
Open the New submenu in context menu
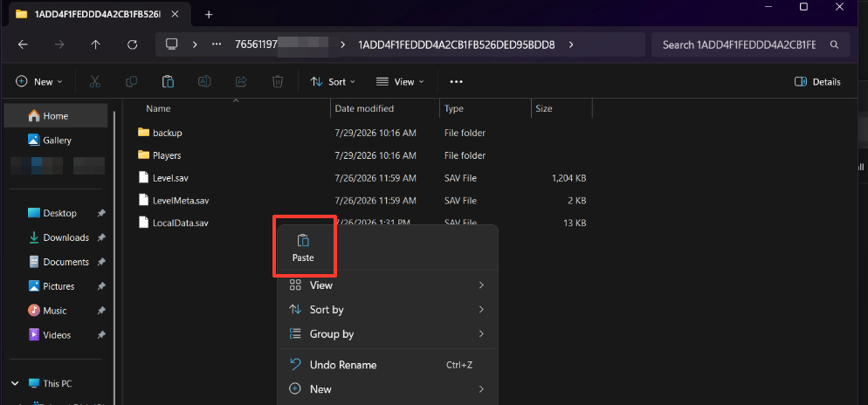[x=387, y=389]
